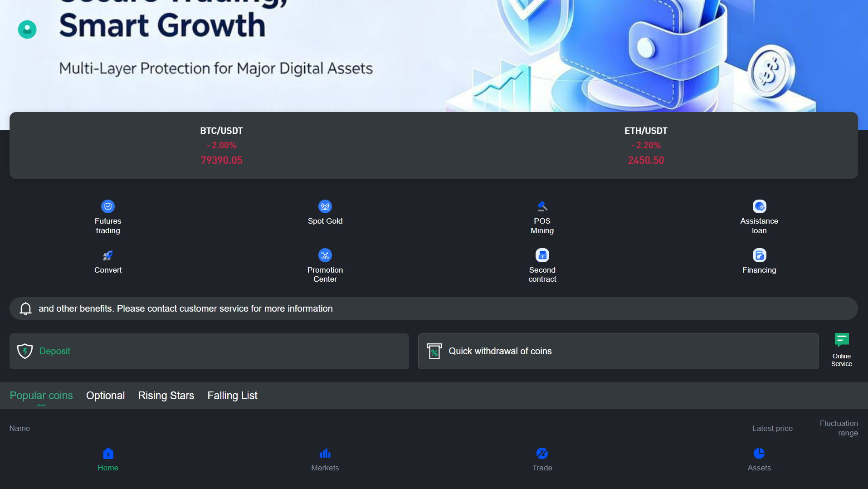
Task: Open the BTC/USDT ticker
Action: [222, 146]
